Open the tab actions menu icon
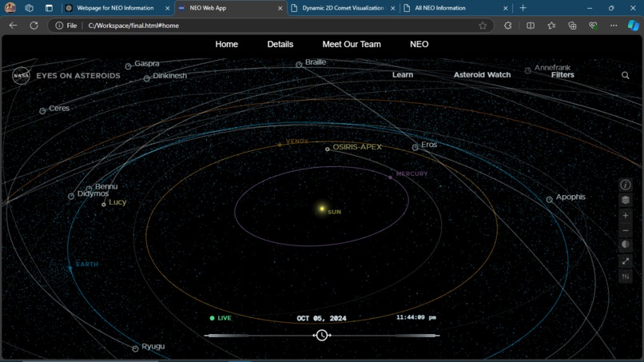 49,8
